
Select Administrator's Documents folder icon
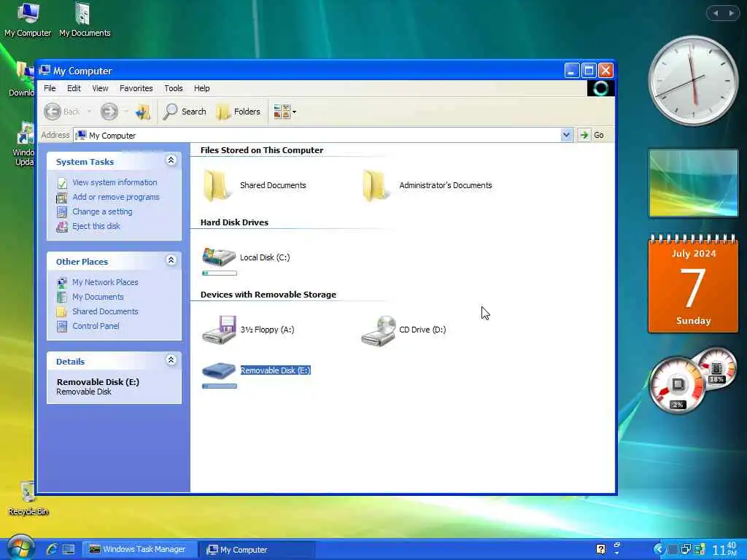point(376,185)
